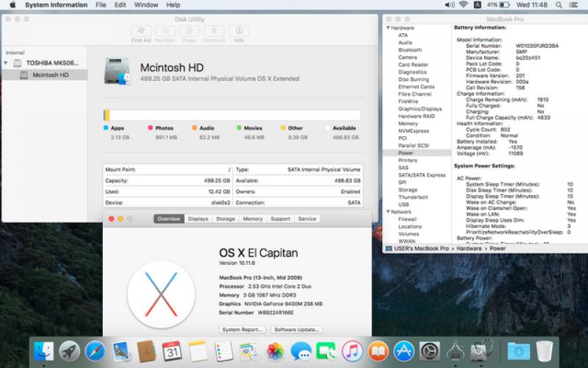Image resolution: width=588 pixels, height=368 pixels.
Task: Open System Preferences gear in dock
Action: 429,352
